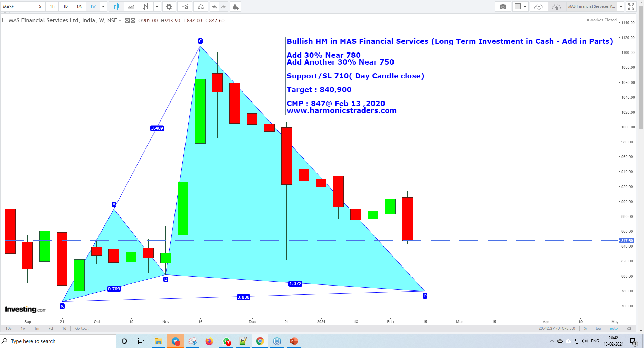This screenshot has width=644, height=348.
Task: Open Windows notification center icon
Action: pos(633,341)
